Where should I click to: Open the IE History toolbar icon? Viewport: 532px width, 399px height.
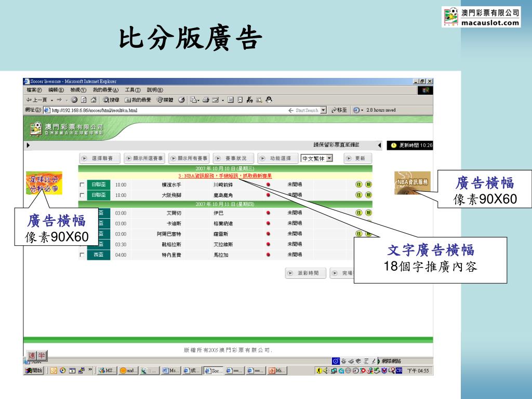click(182, 100)
